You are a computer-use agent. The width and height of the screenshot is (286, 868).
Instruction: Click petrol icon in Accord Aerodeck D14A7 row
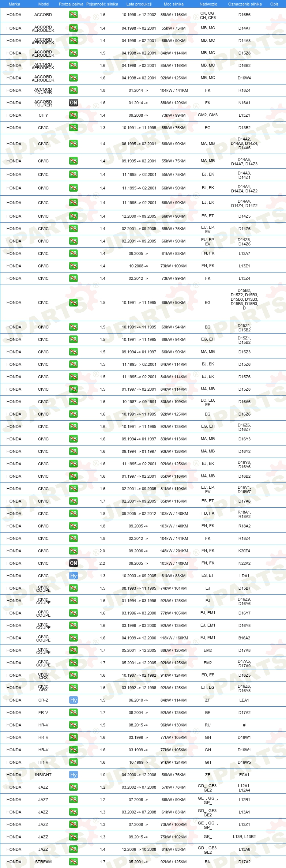point(73,28)
